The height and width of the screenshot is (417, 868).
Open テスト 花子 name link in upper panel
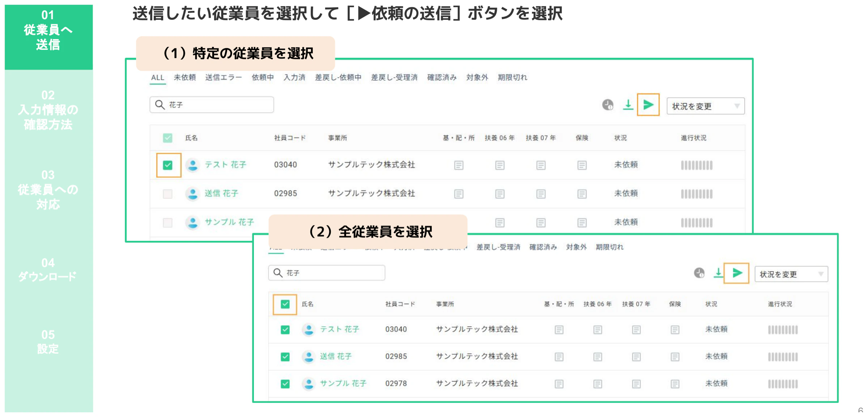[x=226, y=165]
